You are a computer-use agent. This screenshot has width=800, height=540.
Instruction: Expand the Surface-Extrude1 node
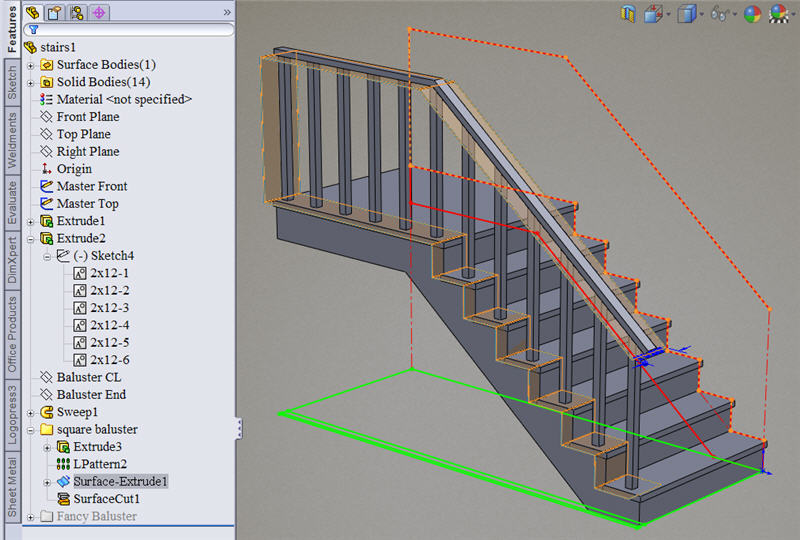click(x=47, y=482)
